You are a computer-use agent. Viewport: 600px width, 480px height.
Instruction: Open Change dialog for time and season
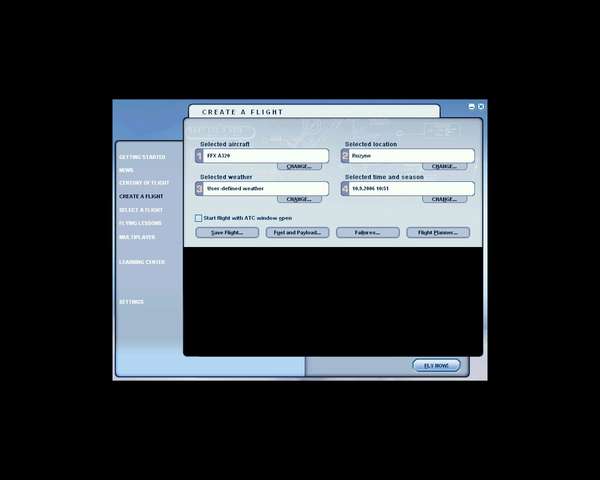pos(444,199)
